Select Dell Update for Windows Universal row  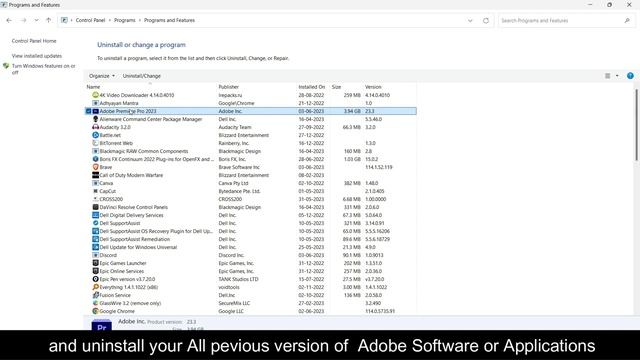[251, 247]
